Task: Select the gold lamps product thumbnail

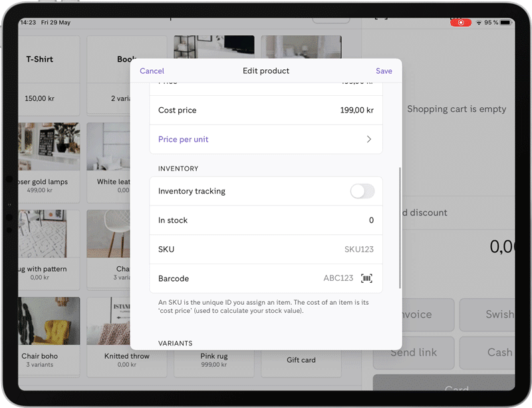Action: 49,146
